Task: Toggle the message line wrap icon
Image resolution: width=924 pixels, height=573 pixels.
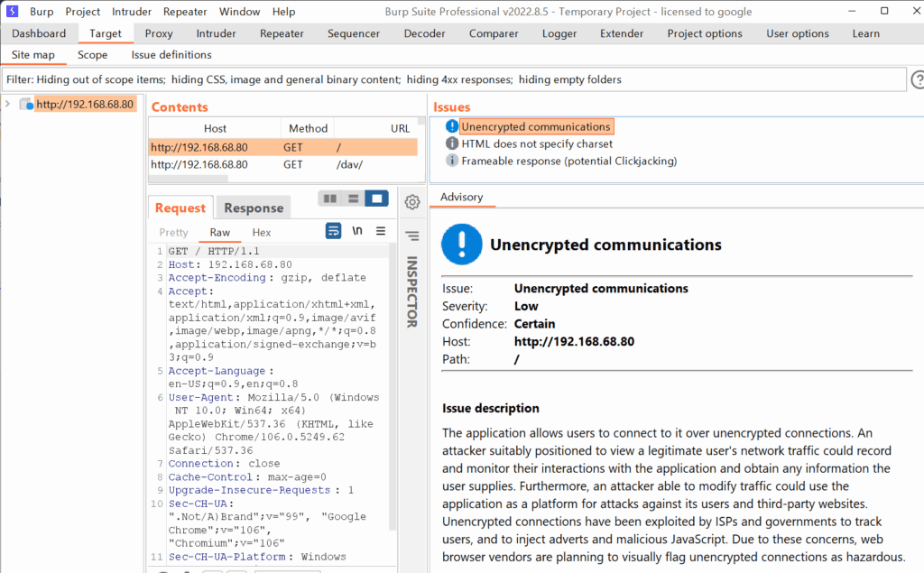Action: (333, 231)
